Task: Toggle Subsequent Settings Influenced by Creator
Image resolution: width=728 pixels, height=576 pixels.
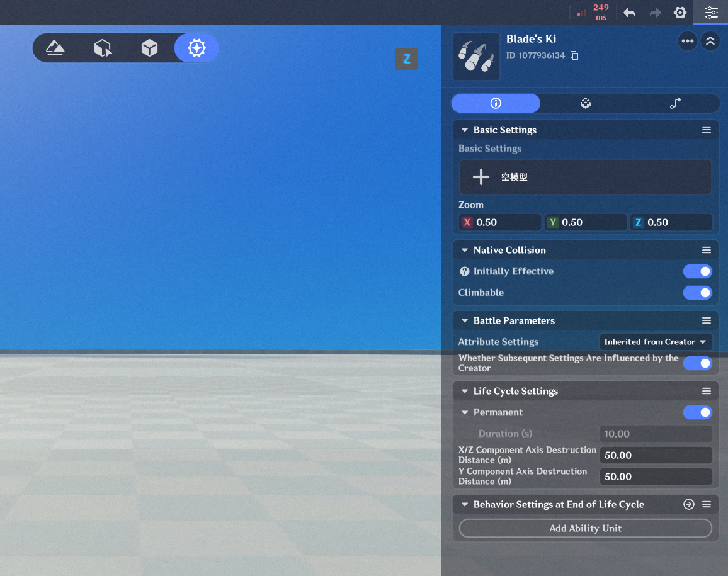Action: (697, 363)
